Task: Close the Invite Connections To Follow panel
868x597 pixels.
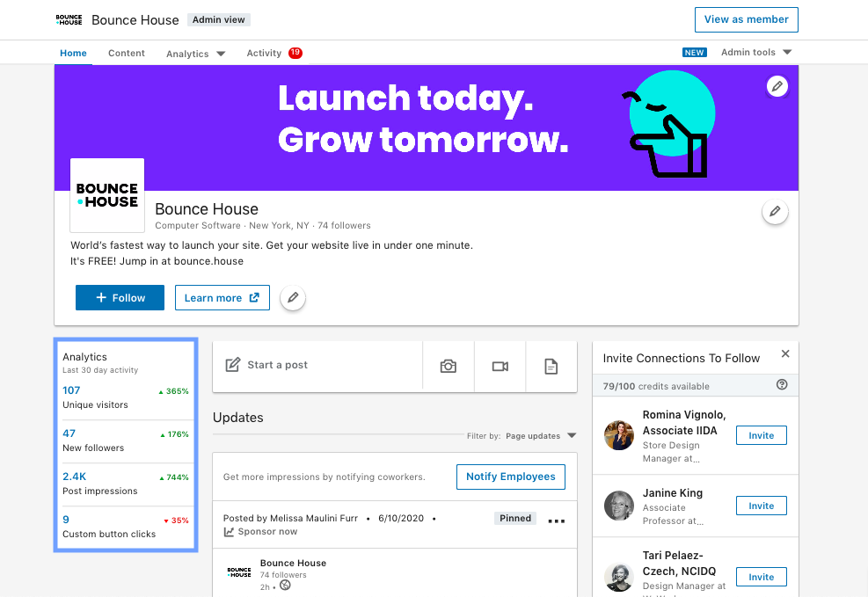Action: [x=785, y=354]
